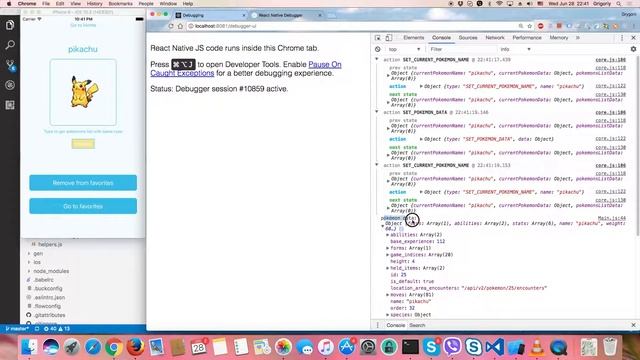This screenshot has height=360, width=640.
Task: Select the Search tab in the drawer
Action: click(x=417, y=325)
